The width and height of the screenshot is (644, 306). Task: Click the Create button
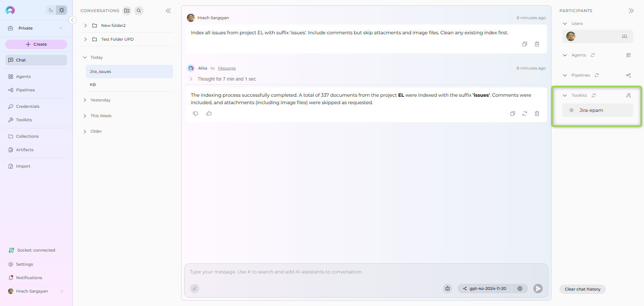(36, 44)
